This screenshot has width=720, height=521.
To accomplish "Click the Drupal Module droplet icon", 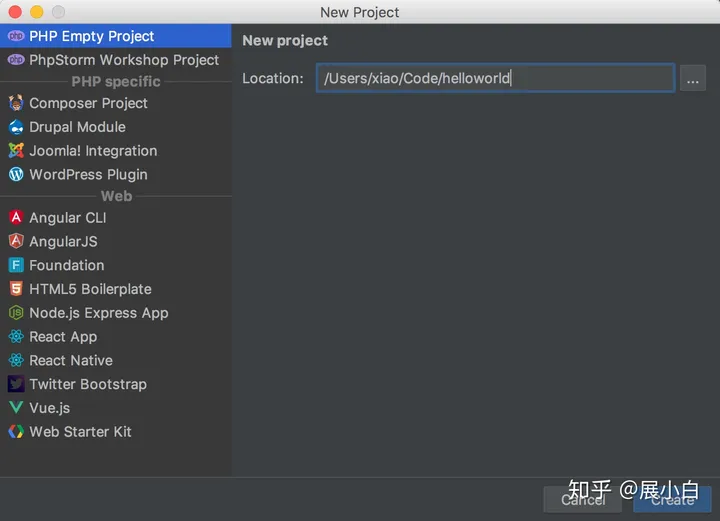I will click(16, 127).
